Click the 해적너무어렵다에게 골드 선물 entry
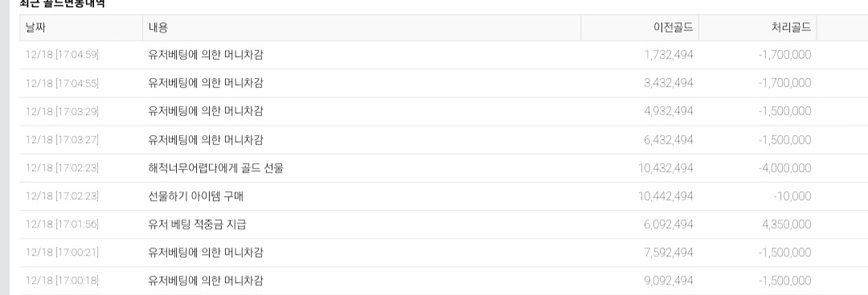 [x=215, y=168]
